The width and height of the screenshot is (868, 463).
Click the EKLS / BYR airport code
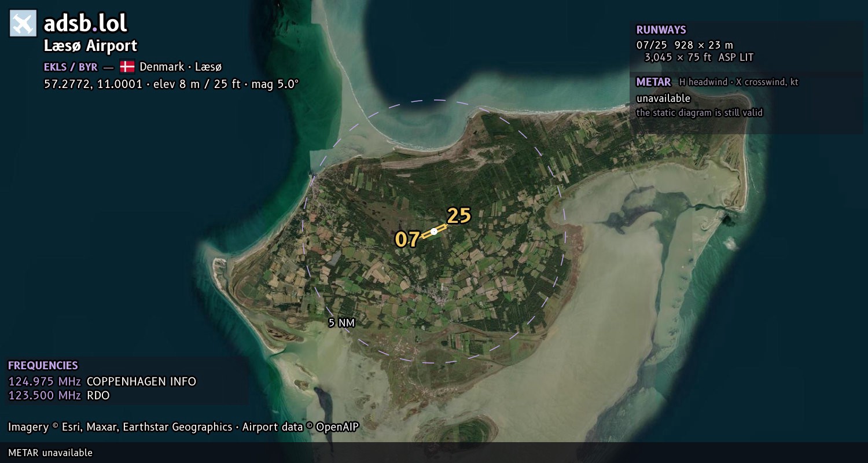coord(71,67)
